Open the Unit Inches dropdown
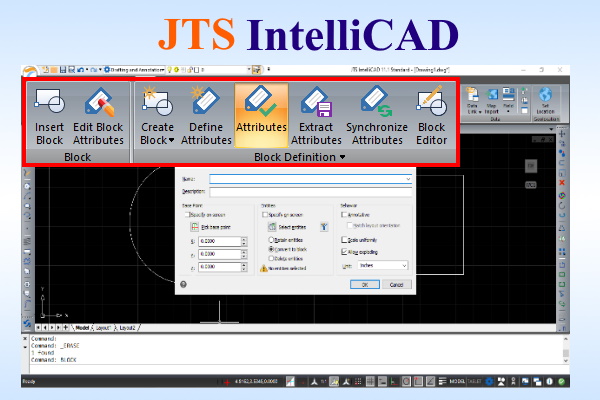This screenshot has height=400, width=600. coord(383,265)
